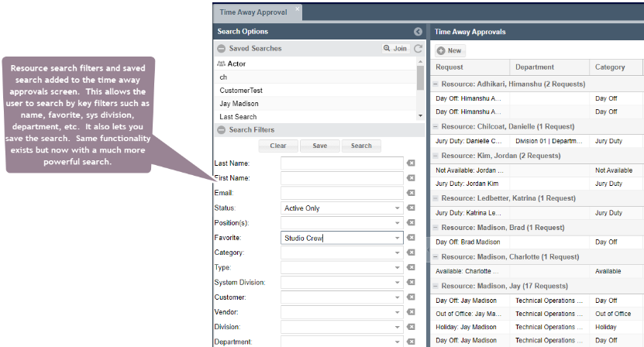Select the CustomerTest saved search
This screenshot has height=347, width=644.
[315, 91]
